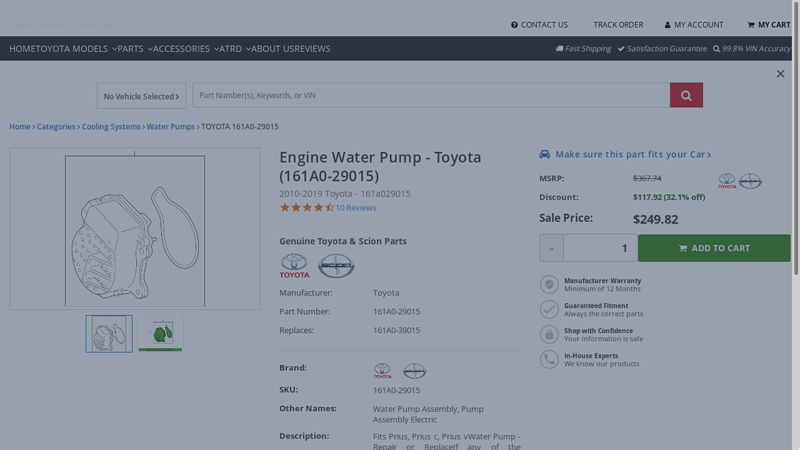This screenshot has width=800, height=450.
Task: Follow the Water Pumps breadcrumb
Action: click(170, 127)
